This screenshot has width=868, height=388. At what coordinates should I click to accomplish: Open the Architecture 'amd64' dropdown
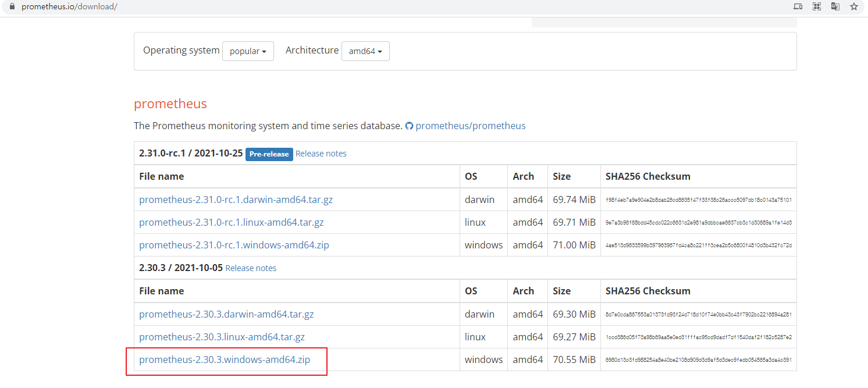[x=365, y=51]
